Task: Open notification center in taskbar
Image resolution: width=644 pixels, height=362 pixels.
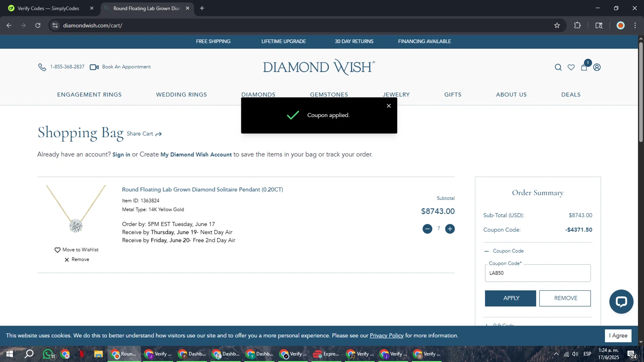Action: (632, 354)
